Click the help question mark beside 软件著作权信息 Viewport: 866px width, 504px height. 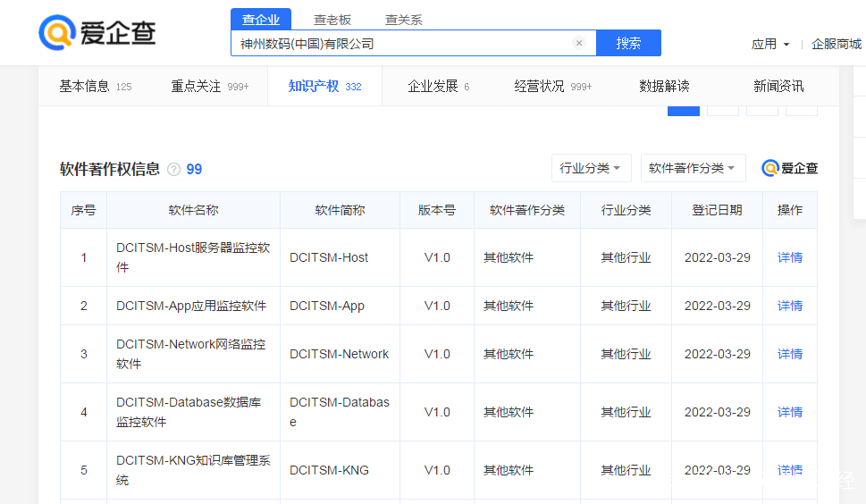click(173, 170)
